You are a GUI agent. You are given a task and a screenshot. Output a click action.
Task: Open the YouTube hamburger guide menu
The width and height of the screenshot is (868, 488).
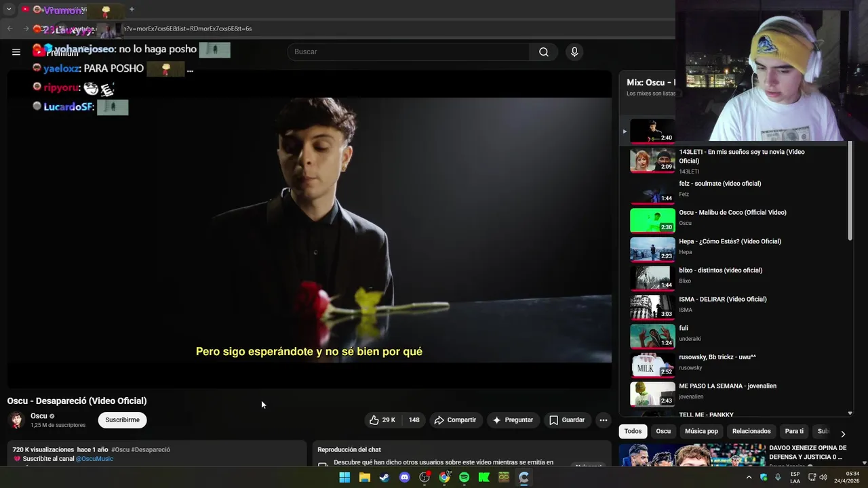pos(16,52)
